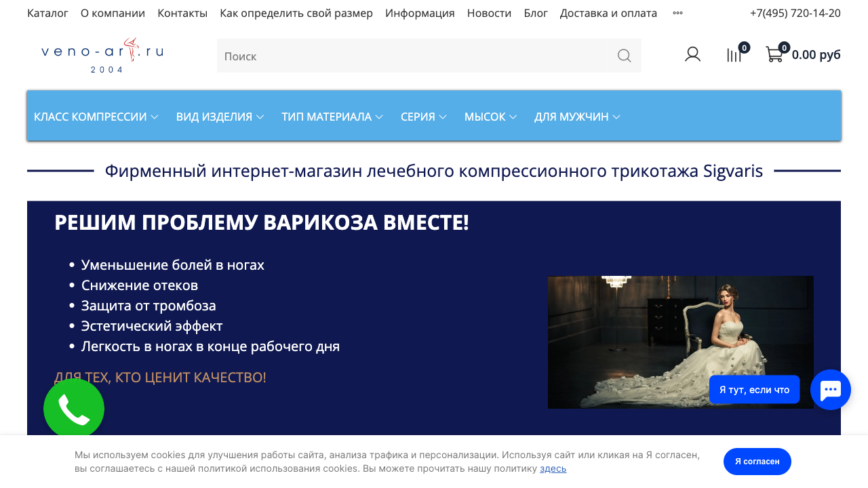Click the Уменьшение болей в ногах bullet
The image size is (868, 488).
[x=173, y=265]
